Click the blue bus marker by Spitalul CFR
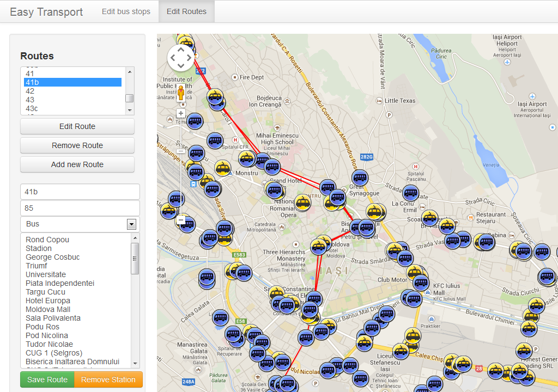 click(x=215, y=140)
